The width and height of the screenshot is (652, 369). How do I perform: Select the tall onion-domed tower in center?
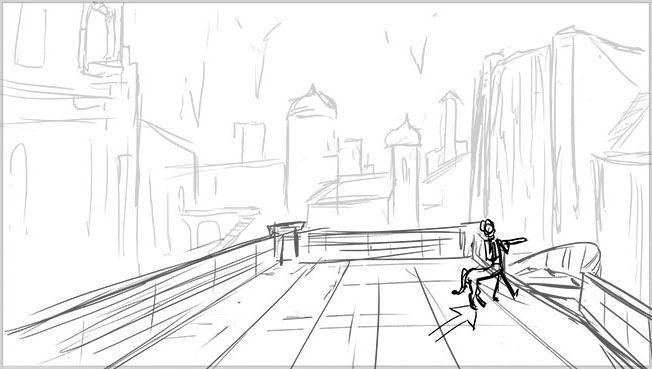click(x=311, y=150)
